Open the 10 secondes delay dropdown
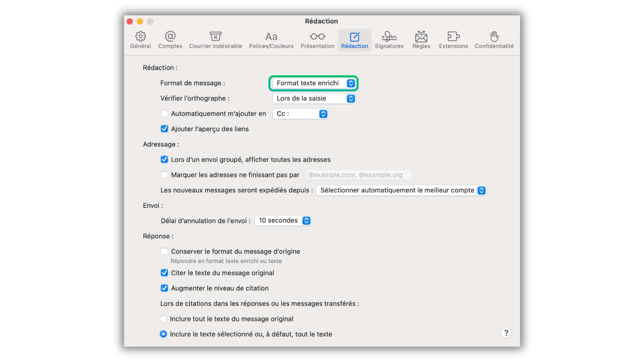Image resolution: width=644 pixels, height=362 pixels. click(283, 221)
